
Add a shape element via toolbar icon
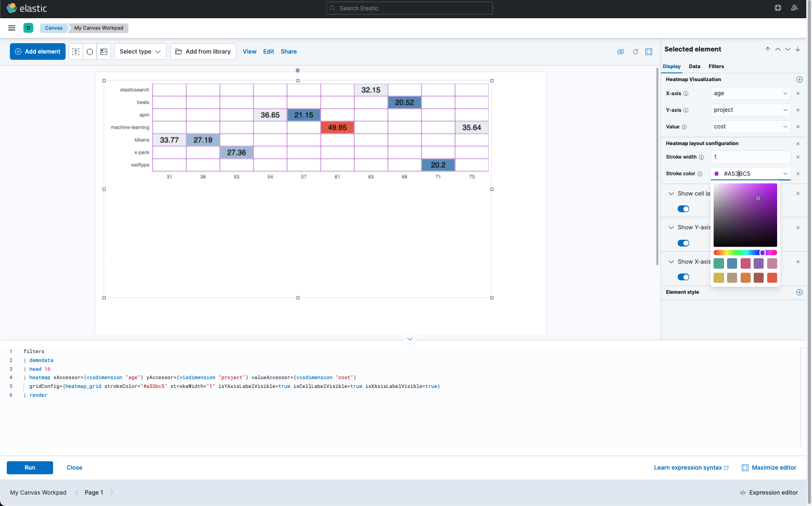[x=90, y=51]
